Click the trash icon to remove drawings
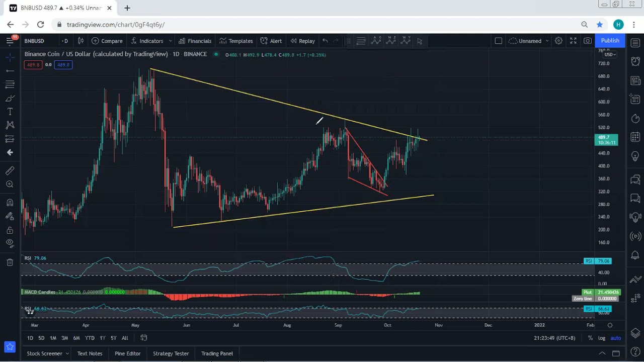The height and width of the screenshot is (362, 644). (10, 262)
